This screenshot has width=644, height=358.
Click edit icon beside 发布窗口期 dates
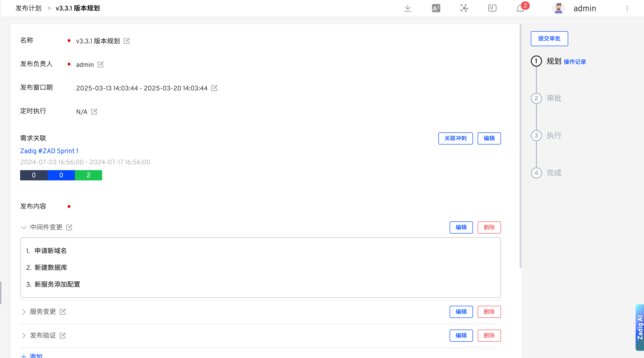(x=214, y=88)
